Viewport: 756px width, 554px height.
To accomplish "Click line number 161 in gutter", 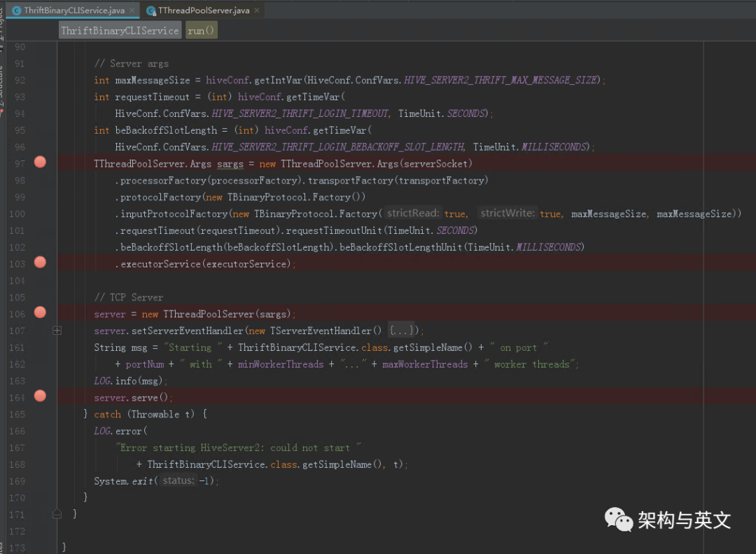I will tap(17, 347).
